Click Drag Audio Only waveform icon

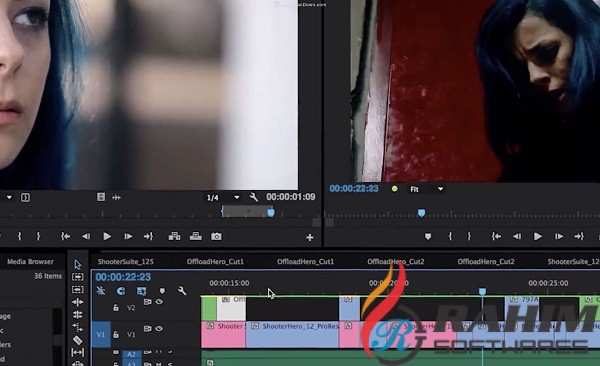[117, 198]
